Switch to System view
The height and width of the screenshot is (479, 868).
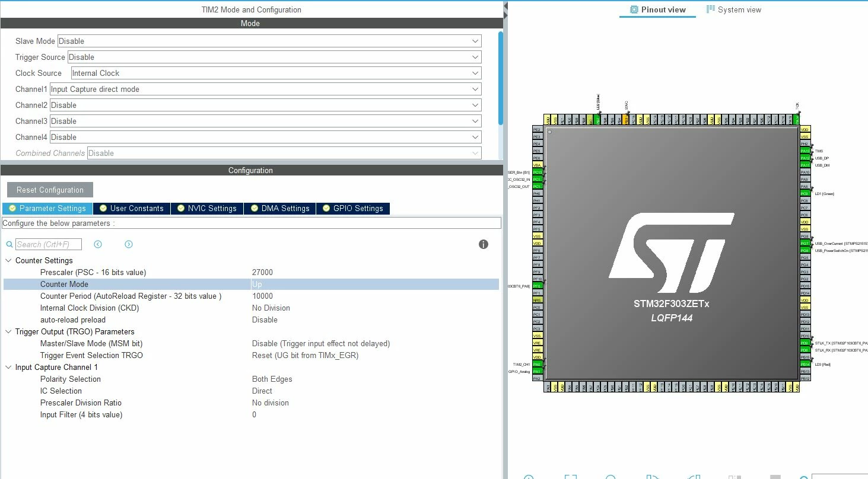(734, 9)
